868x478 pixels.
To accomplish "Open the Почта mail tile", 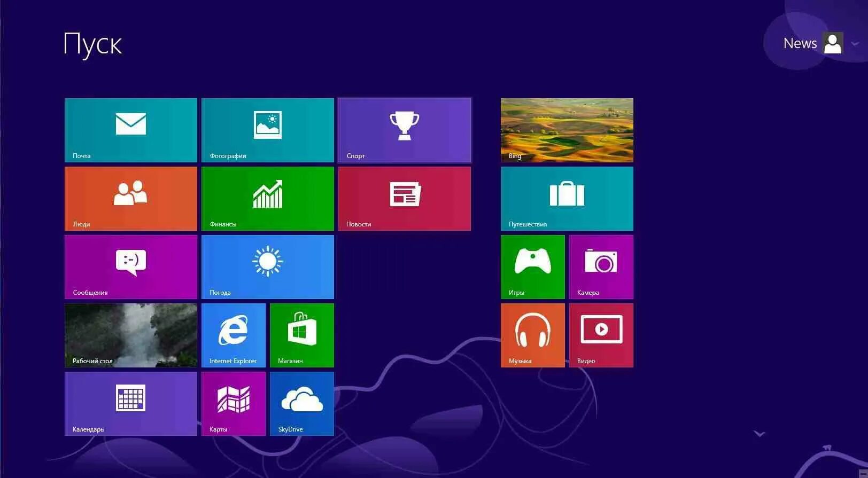I will click(x=131, y=130).
